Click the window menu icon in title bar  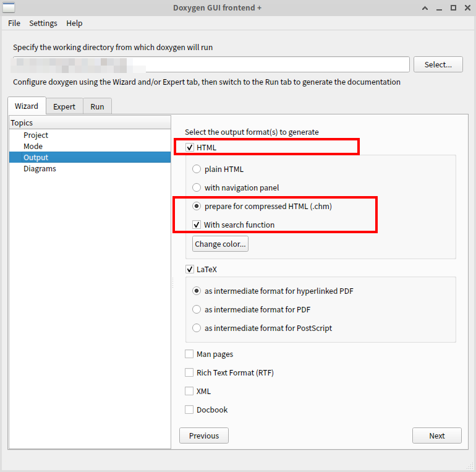(x=9, y=7)
